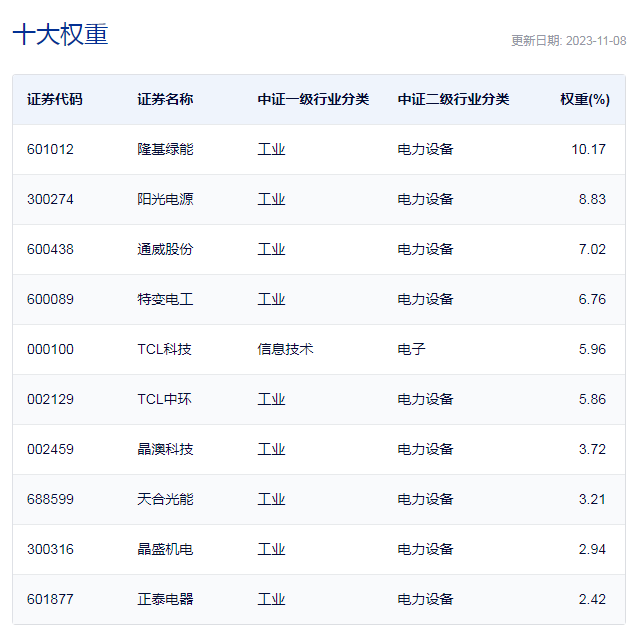The width and height of the screenshot is (633, 633).
Task: Select security name 隆基绿能
Action: coord(165,149)
